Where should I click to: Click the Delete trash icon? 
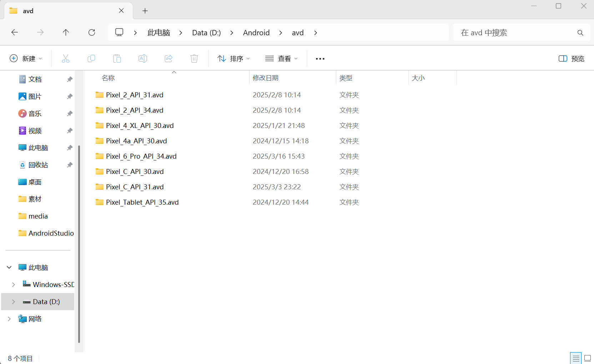194,58
